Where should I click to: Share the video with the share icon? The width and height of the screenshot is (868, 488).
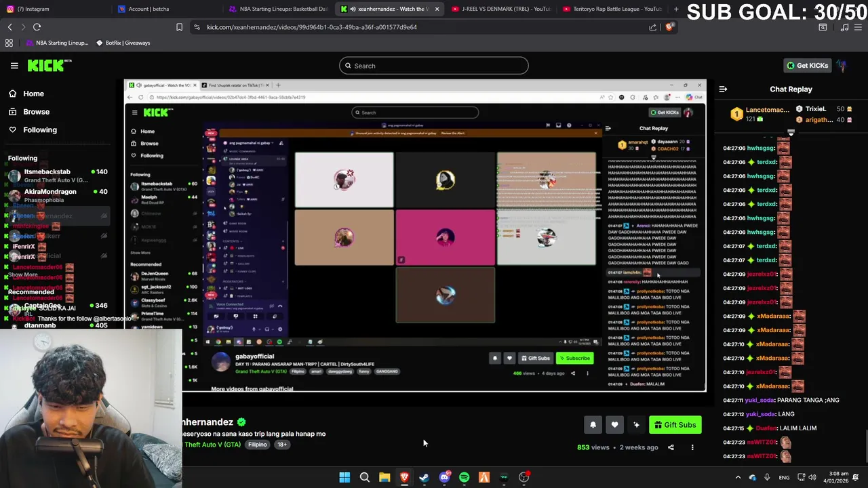point(671,447)
